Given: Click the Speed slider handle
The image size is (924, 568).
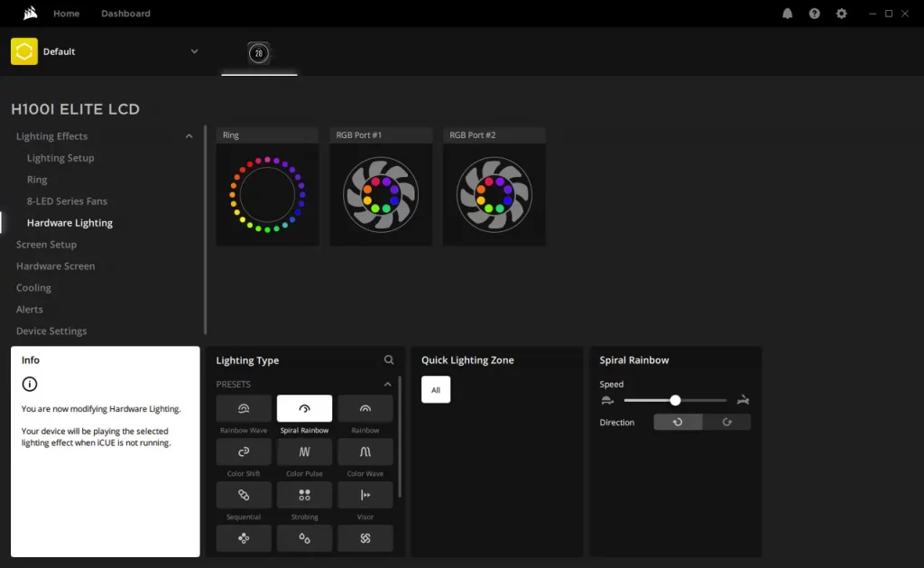Looking at the screenshot, I should click(675, 401).
